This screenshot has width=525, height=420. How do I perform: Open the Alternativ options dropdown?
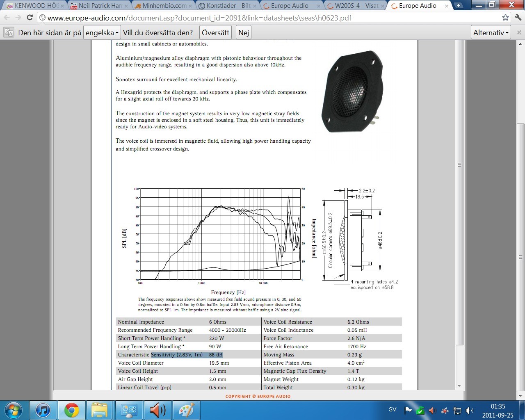tap(491, 32)
